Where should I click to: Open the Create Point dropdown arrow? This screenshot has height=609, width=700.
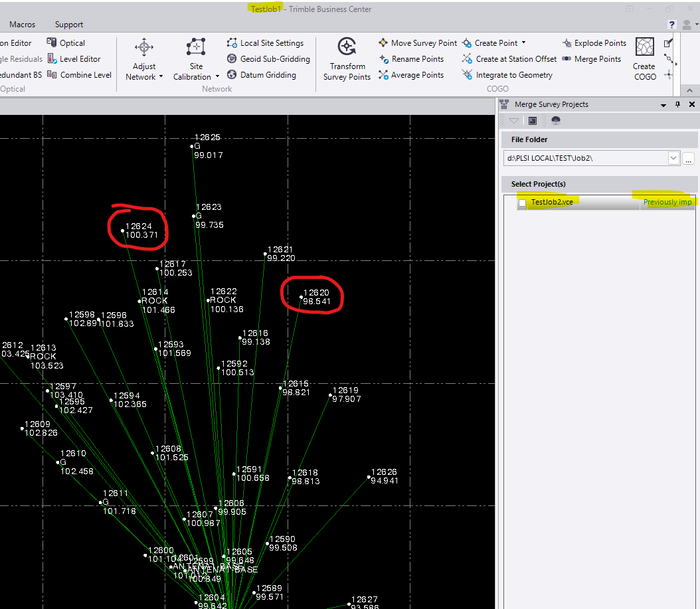523,43
